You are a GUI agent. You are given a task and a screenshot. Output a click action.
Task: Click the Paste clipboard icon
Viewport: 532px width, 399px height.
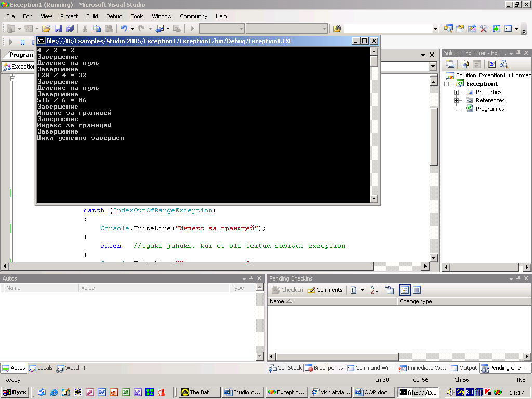109,29
